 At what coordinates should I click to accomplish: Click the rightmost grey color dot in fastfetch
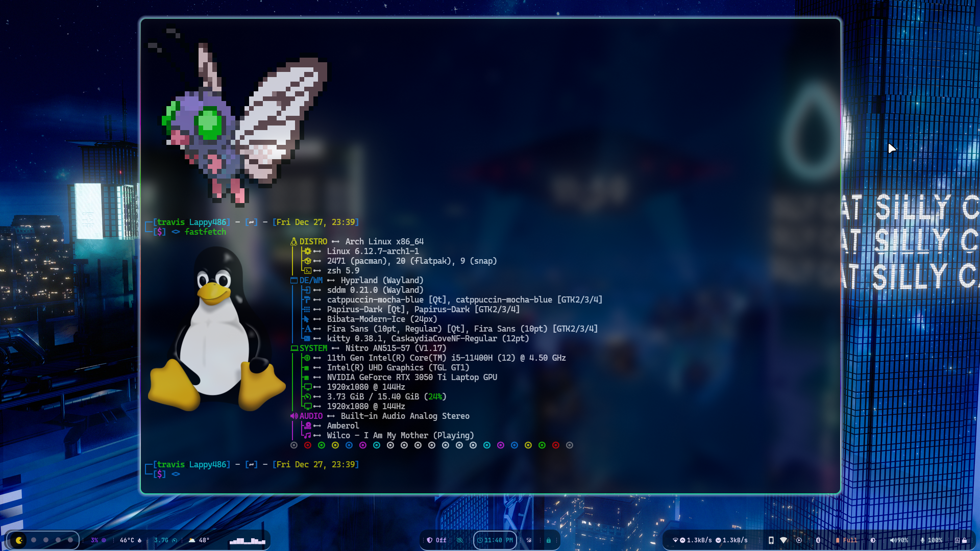coord(570,445)
